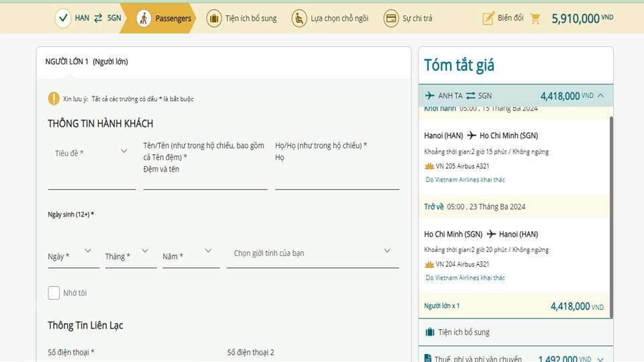This screenshot has width=644, height=362.
Task: Click the seat icon for Lựa chọn chỗ ngồi
Action: click(299, 19)
